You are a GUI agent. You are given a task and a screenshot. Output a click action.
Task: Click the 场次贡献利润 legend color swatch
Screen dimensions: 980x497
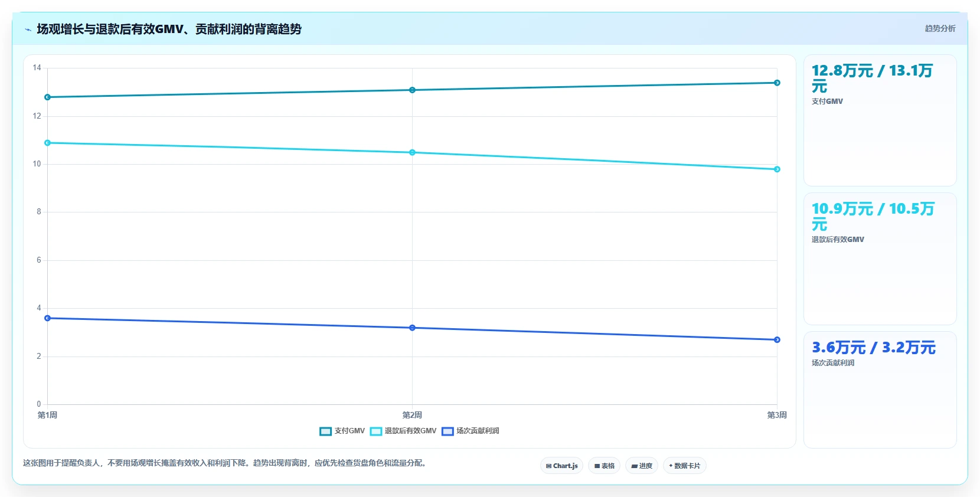[x=447, y=431]
